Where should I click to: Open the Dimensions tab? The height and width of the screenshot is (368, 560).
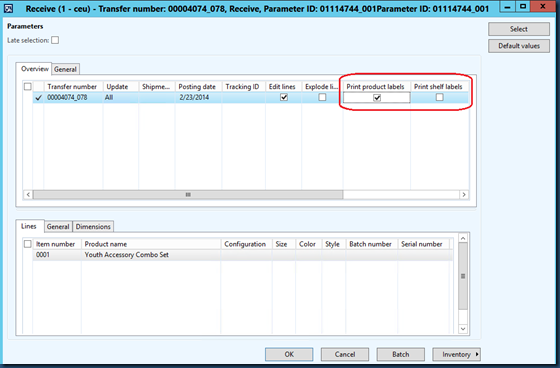coord(93,227)
